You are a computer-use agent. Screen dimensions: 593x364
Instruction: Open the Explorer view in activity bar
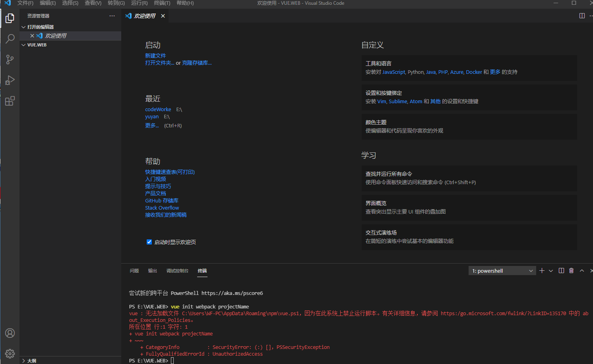pyautogui.click(x=10, y=18)
